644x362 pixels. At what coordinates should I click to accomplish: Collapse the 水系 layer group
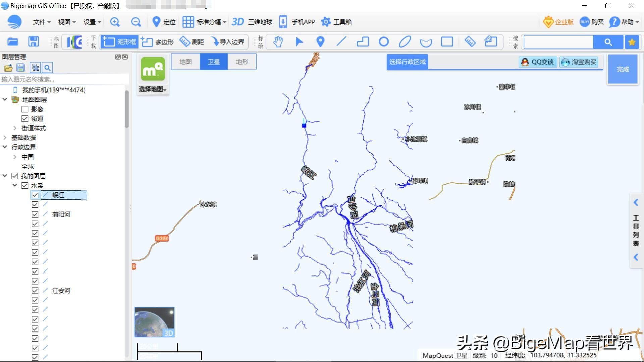coord(15,185)
